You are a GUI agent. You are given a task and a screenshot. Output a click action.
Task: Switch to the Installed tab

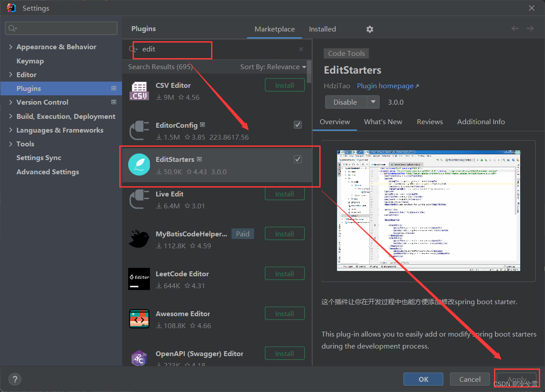tap(322, 29)
